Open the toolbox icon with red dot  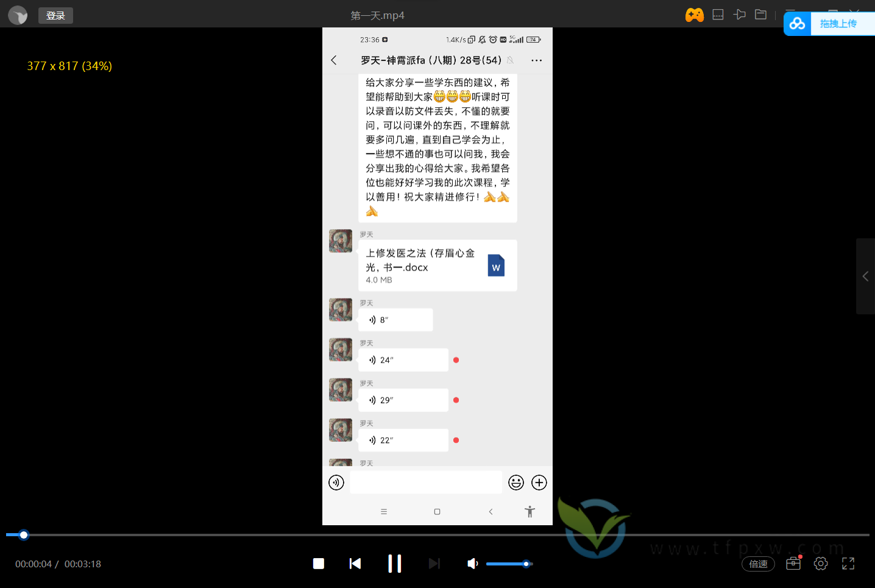coord(793,564)
